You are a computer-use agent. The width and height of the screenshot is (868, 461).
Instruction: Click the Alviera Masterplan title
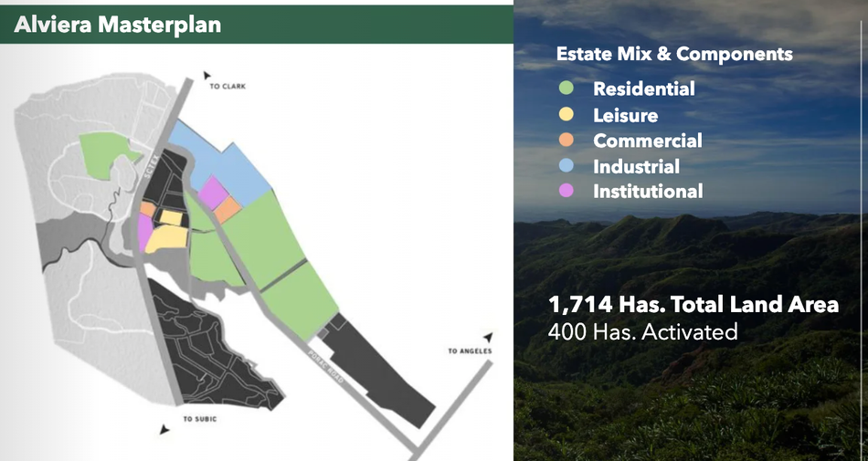point(117,25)
